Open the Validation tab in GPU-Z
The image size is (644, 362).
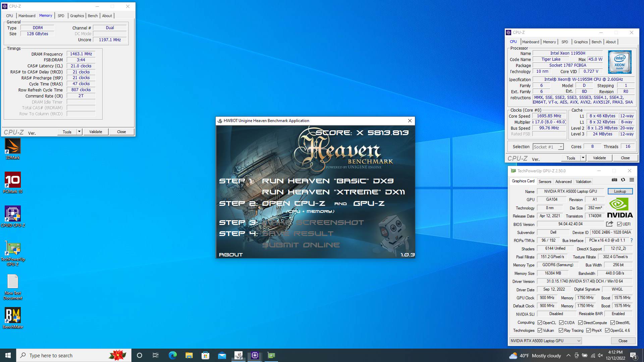pos(583,181)
